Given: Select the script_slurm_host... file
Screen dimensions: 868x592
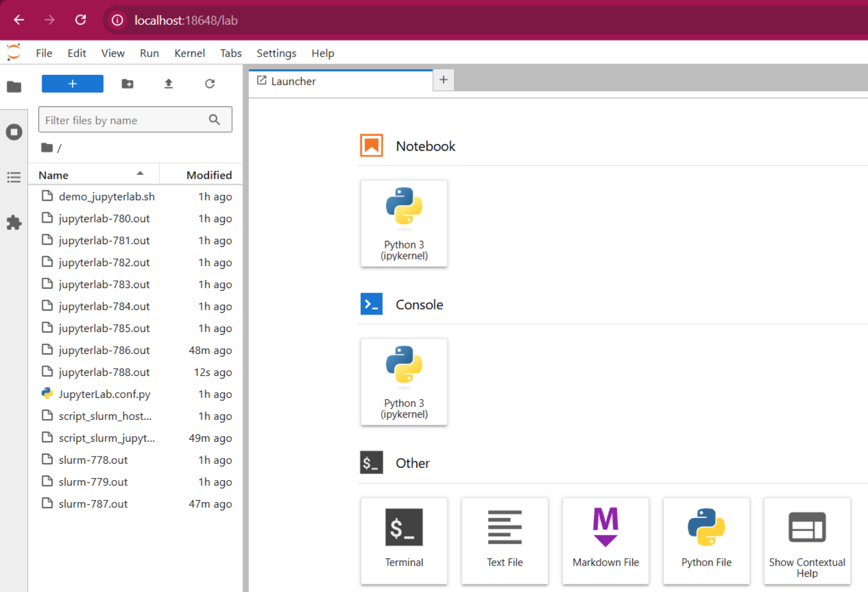Looking at the screenshot, I should click(x=135, y=416).
